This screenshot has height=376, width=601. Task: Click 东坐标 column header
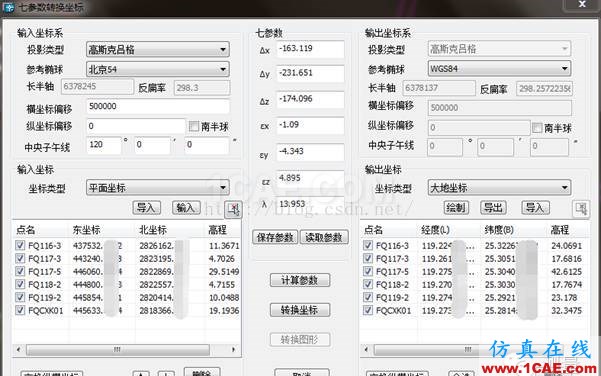(x=86, y=230)
